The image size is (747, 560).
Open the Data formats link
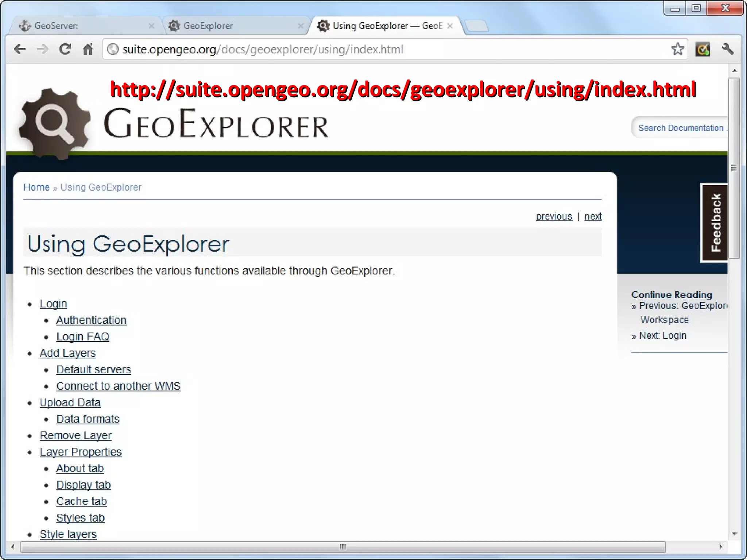[x=88, y=419]
